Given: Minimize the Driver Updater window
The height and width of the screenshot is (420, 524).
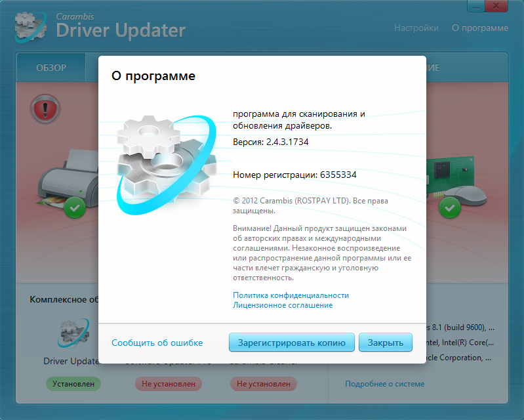Looking at the screenshot, I should click(476, 6).
